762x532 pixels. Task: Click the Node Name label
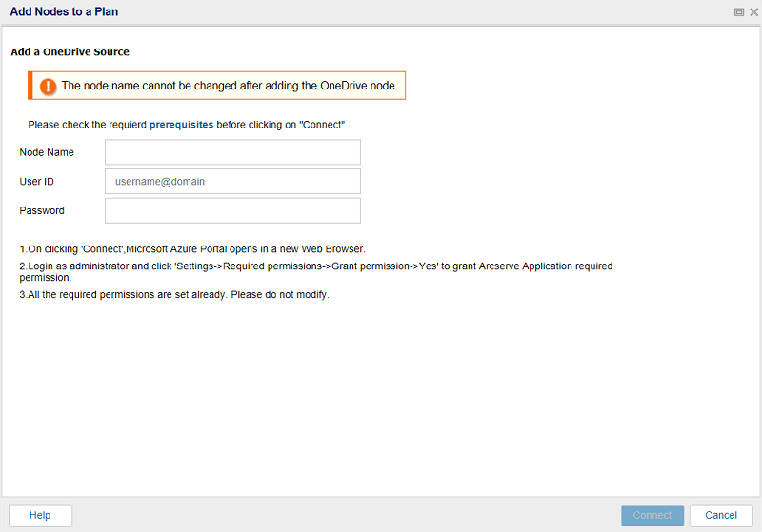click(47, 152)
